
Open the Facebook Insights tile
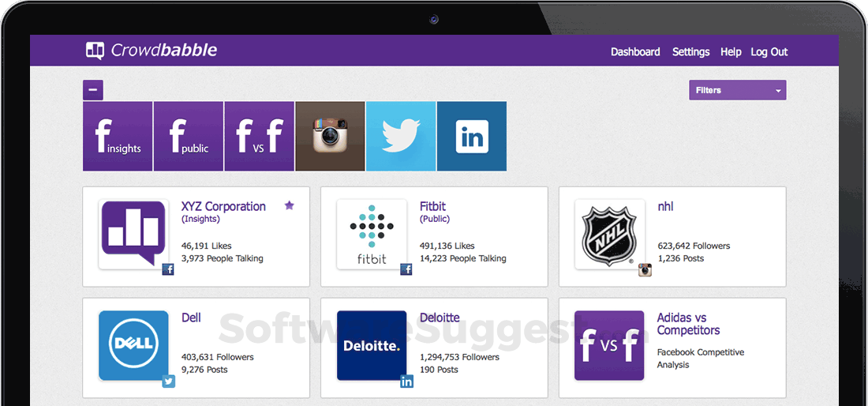coord(118,137)
